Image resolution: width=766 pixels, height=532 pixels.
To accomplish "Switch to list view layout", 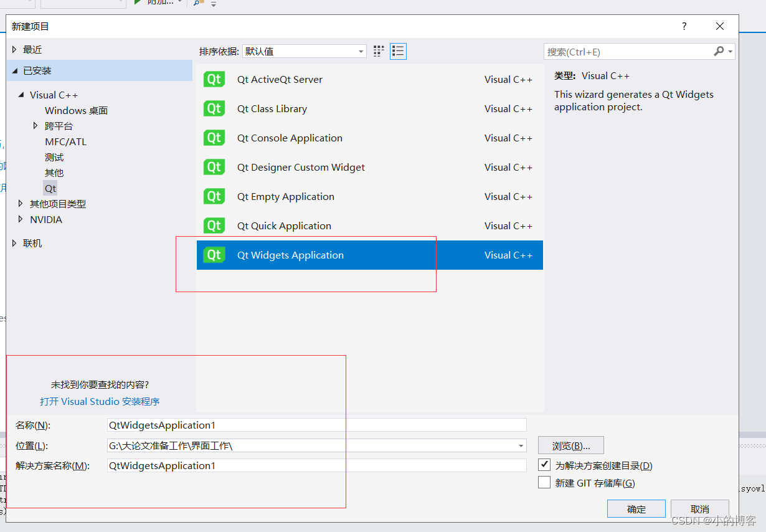I will coord(398,51).
